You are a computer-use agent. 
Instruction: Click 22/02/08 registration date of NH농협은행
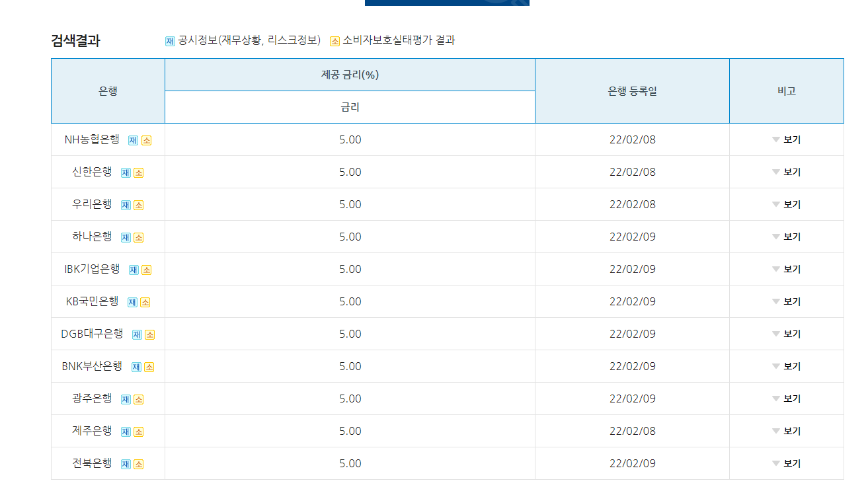point(633,139)
